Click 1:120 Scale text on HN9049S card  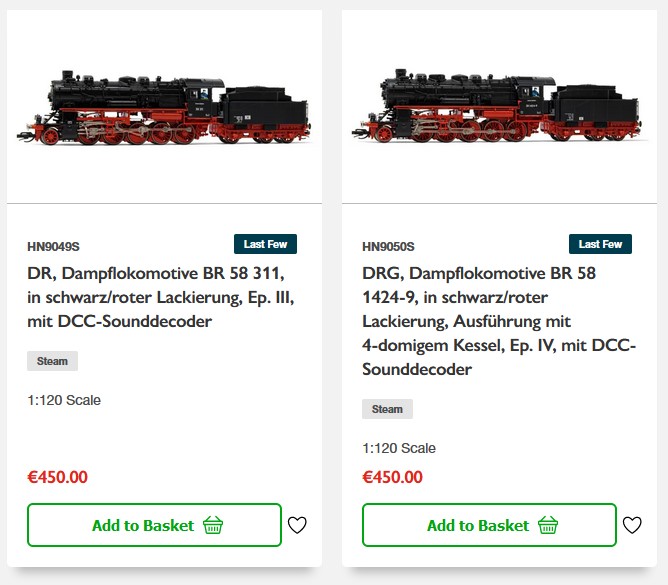[64, 400]
